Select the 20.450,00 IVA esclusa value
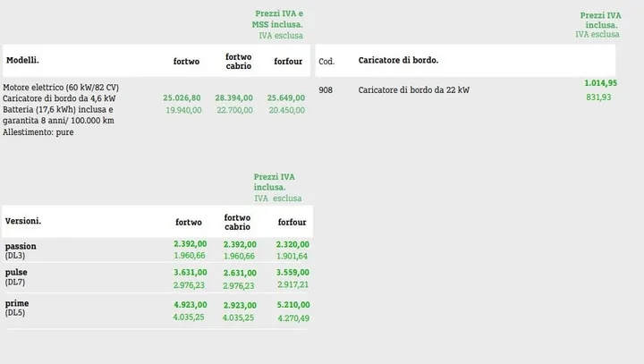Screen dimensions: 644x364 (x=286, y=110)
